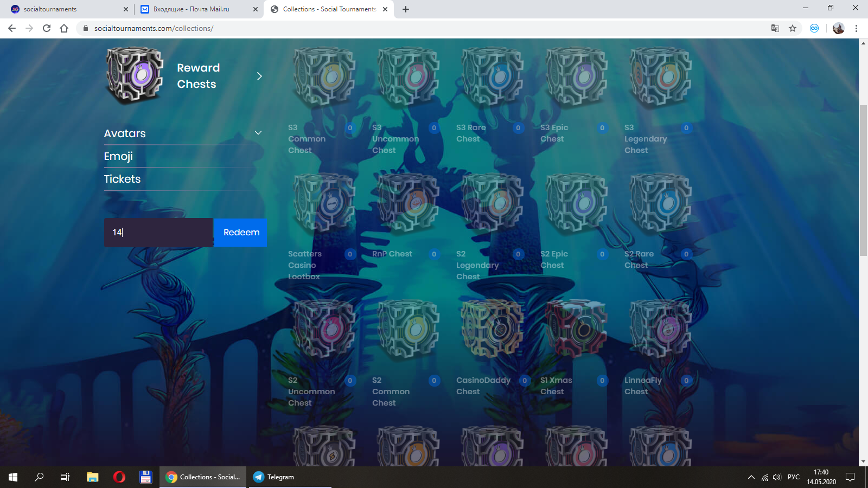868x488 pixels.
Task: Select the Scatters Casino Lootbox chest image
Action: point(324,203)
